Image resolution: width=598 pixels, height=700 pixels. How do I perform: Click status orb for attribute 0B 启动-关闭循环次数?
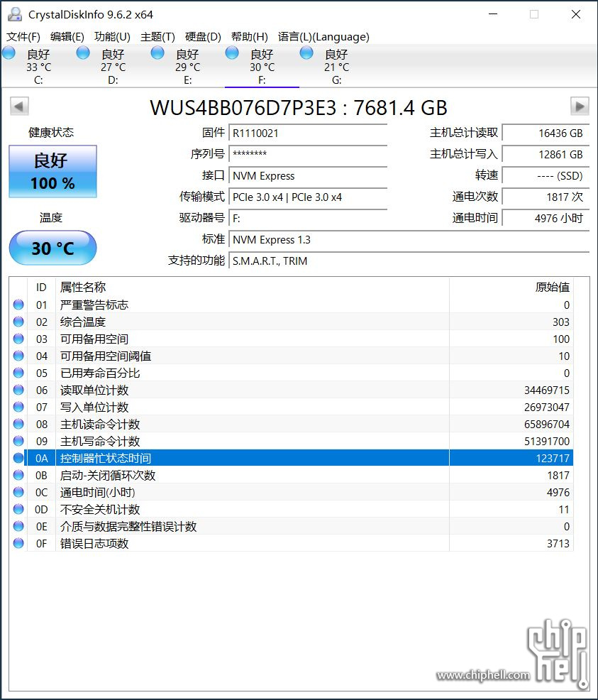[18, 475]
